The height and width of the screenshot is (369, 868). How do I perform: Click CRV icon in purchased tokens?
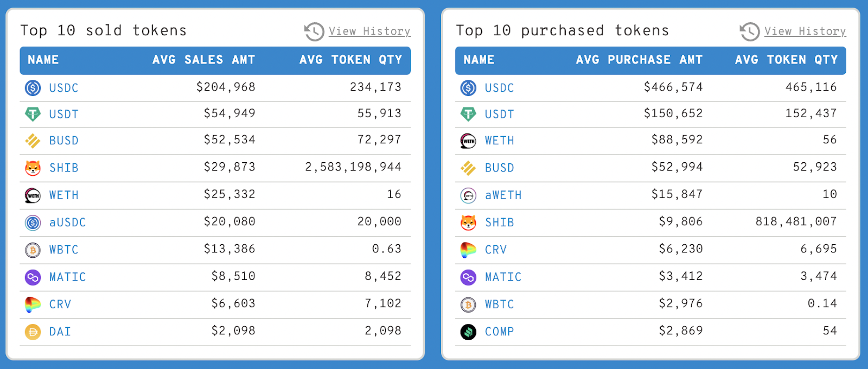468,250
